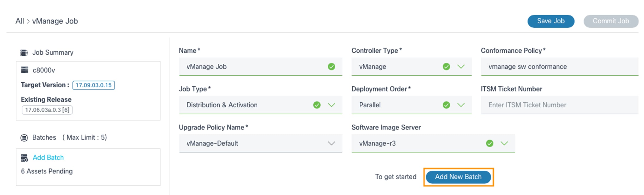
Task: Click the Add New Batch button
Action: pyautogui.click(x=458, y=177)
